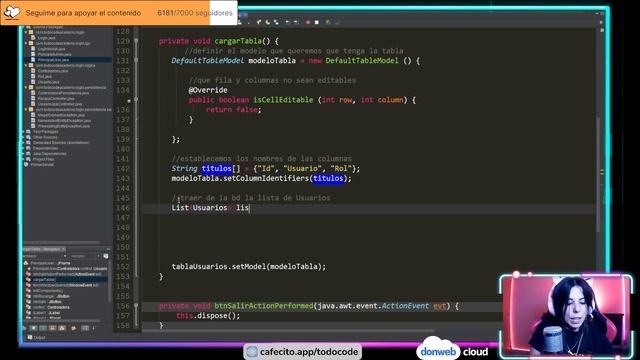The width and height of the screenshot is (640, 360).
Task: Open PreexistingEntityException.java file
Action: [x=64, y=126]
